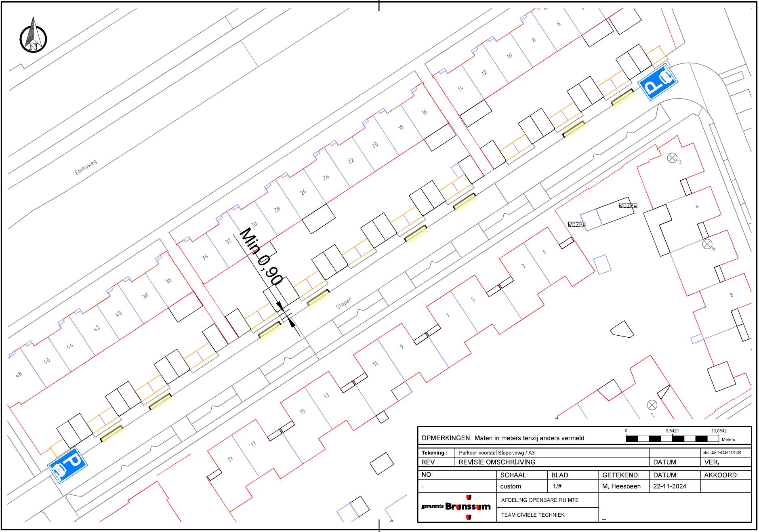Select house number 16 label
The image size is (759, 532).
click(424, 112)
